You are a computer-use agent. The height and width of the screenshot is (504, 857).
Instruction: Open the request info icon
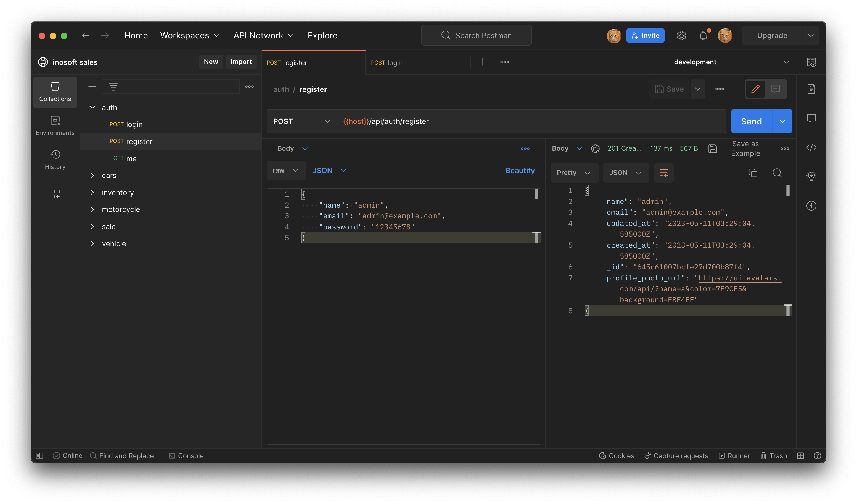click(x=811, y=206)
